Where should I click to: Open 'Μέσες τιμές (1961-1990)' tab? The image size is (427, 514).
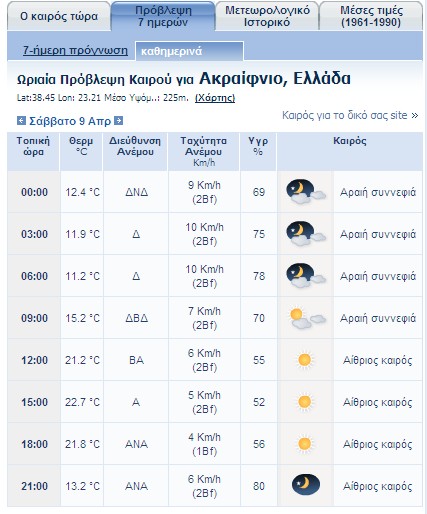pos(371,16)
